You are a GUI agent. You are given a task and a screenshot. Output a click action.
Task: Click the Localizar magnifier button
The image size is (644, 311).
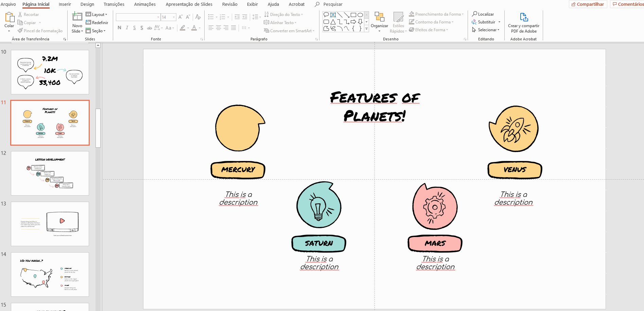pyautogui.click(x=483, y=14)
